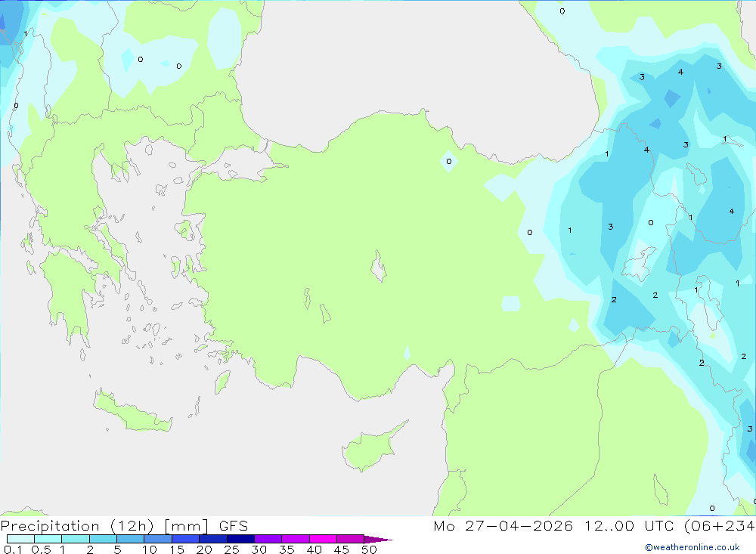Click the 0.5–1 mm light cyan legend swatch

pos(48,539)
